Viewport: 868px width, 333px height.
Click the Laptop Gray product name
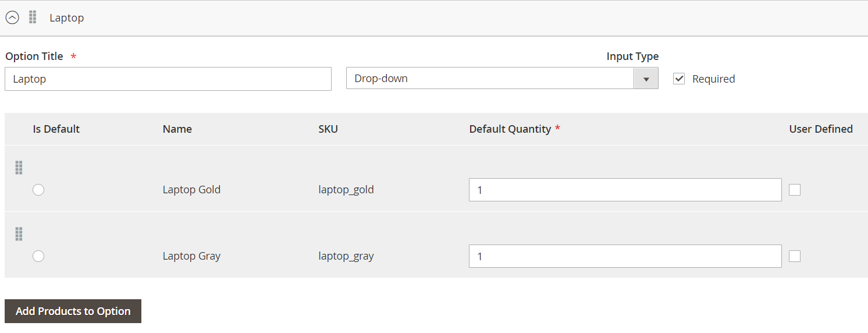pos(191,256)
